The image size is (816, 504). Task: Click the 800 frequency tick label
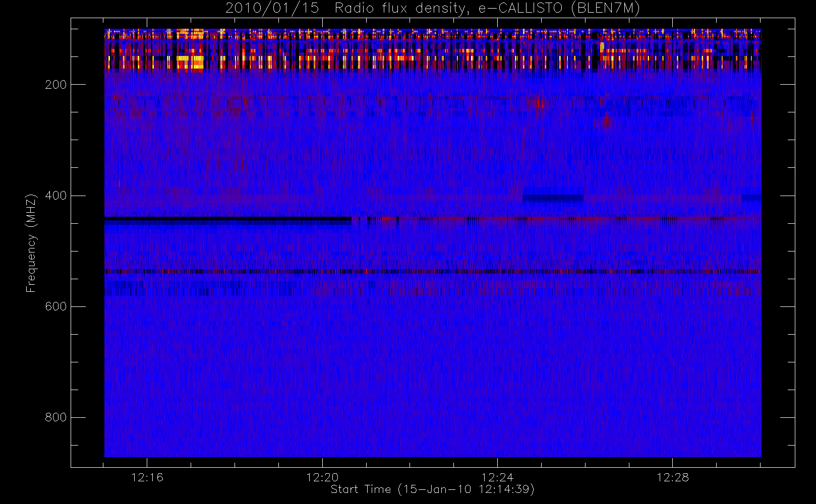(55, 417)
